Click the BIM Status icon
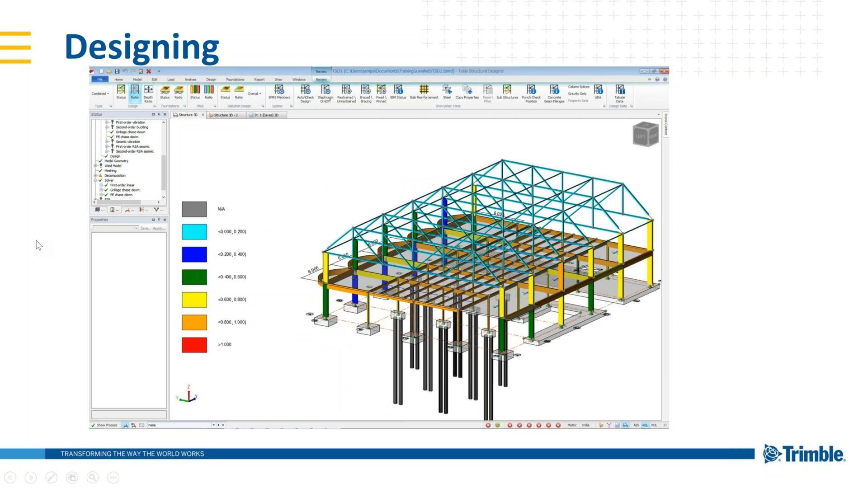Image resolution: width=868 pixels, height=488 pixels. click(398, 92)
